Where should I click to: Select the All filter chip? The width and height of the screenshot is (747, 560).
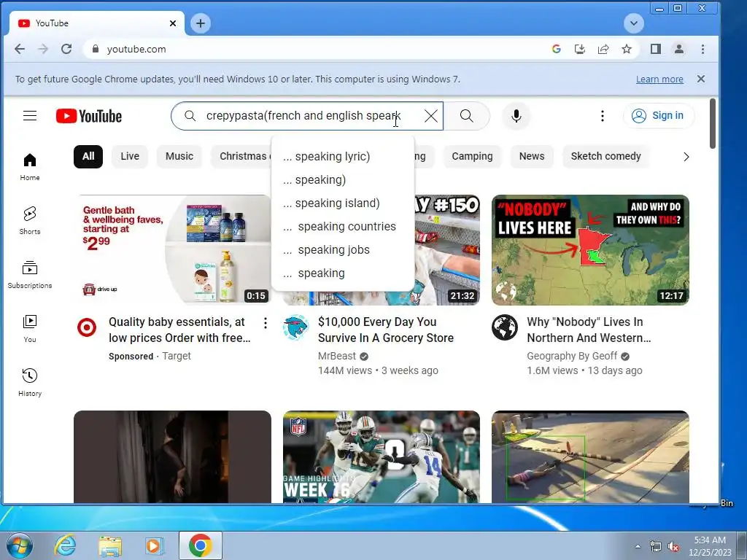(x=88, y=156)
